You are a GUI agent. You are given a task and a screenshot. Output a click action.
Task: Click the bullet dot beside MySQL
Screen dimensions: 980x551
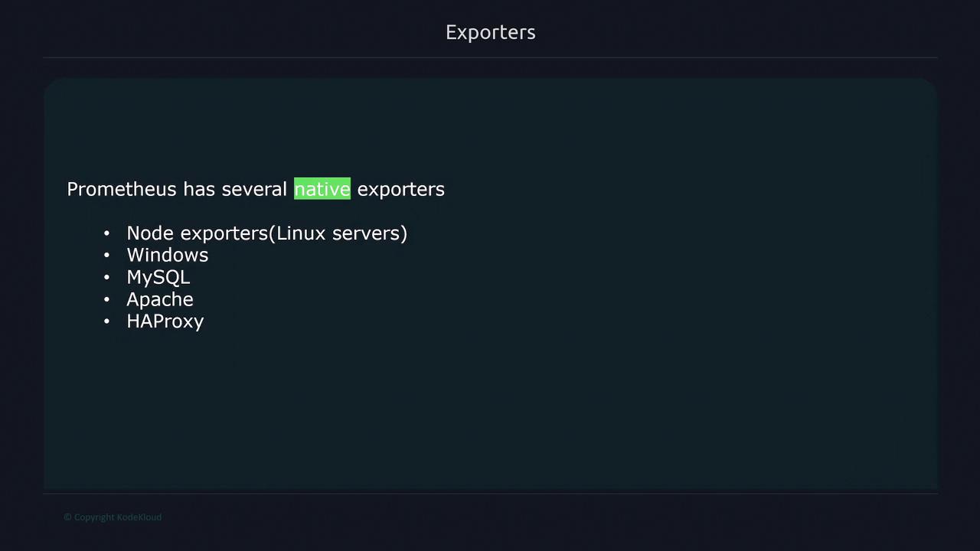(x=107, y=278)
